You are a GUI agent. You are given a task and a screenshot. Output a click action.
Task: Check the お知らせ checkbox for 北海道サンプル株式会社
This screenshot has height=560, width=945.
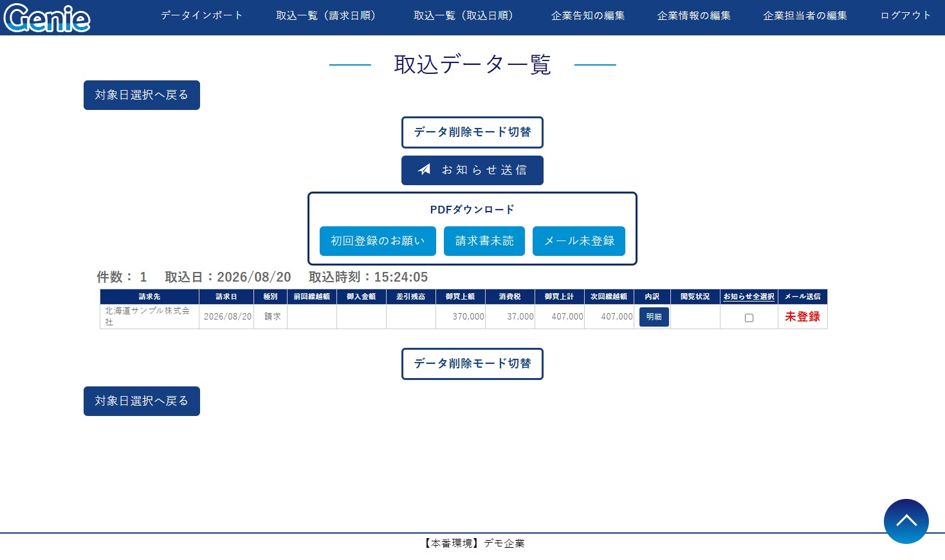(x=749, y=318)
